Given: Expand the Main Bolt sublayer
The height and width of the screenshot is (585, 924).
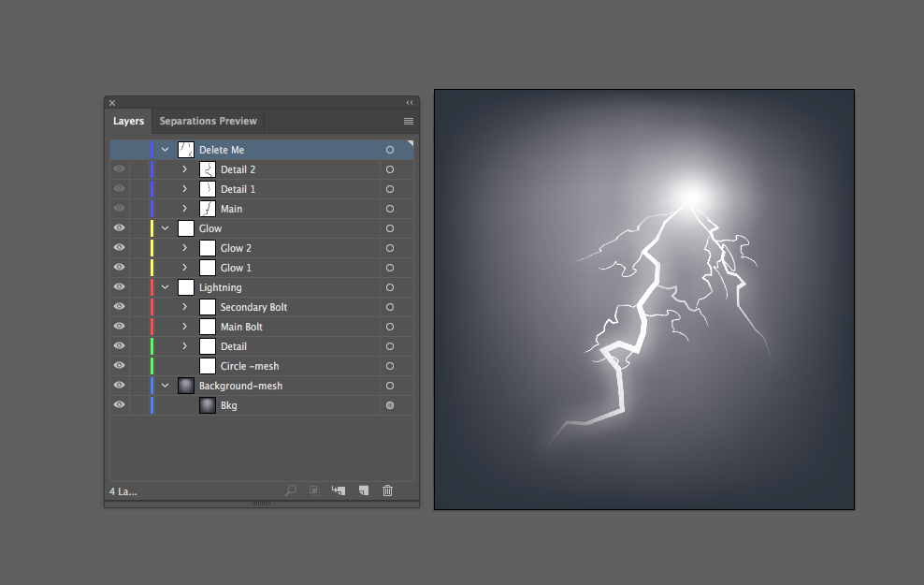Looking at the screenshot, I should 184,326.
